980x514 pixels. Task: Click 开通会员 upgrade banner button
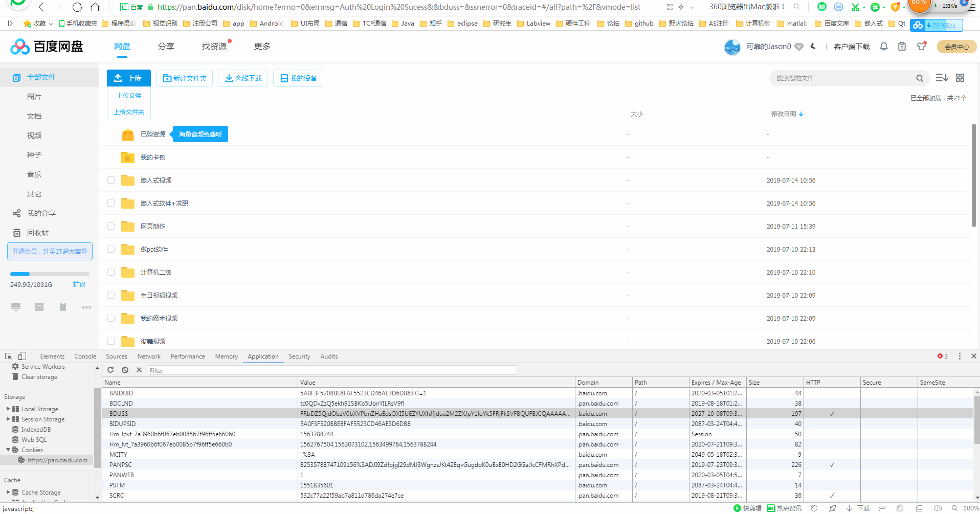point(50,251)
